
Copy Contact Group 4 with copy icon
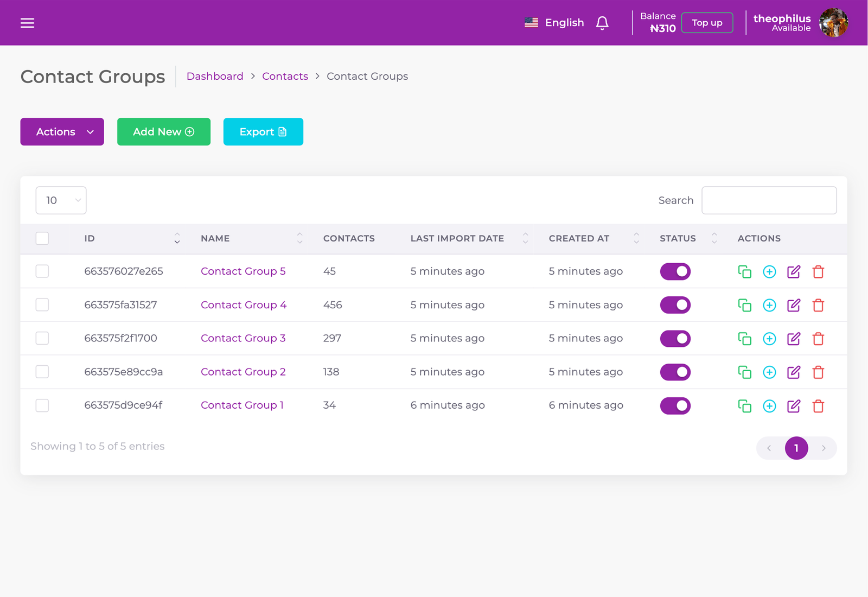click(x=745, y=305)
